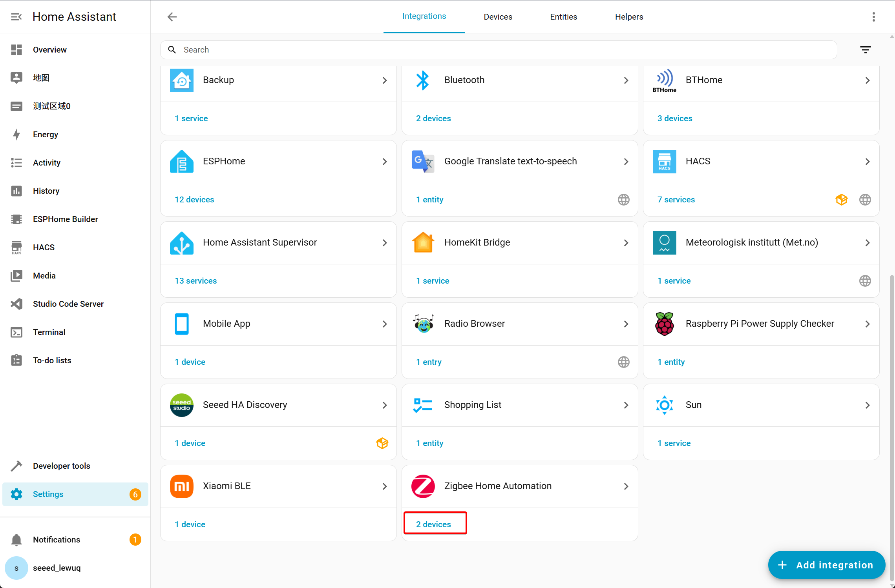The width and height of the screenshot is (895, 588).
Task: Expand the Zigbee Home Automation integration
Action: tap(626, 486)
